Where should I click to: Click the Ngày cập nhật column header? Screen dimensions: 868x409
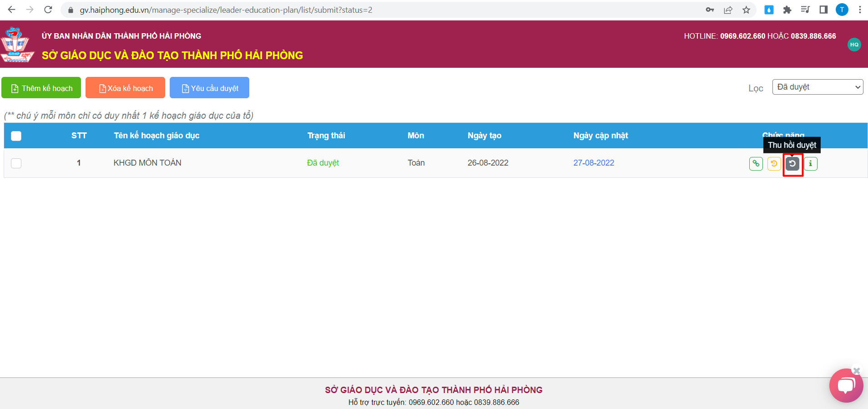pyautogui.click(x=601, y=136)
